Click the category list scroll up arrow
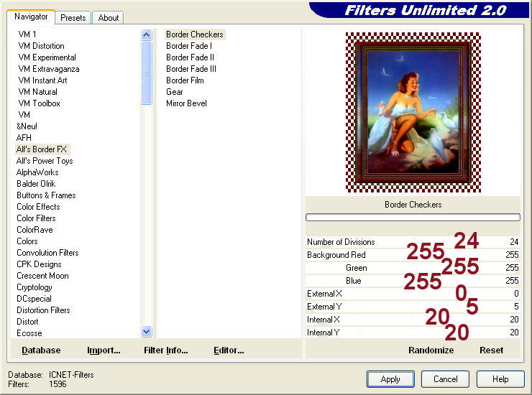532x395 pixels. [x=146, y=34]
